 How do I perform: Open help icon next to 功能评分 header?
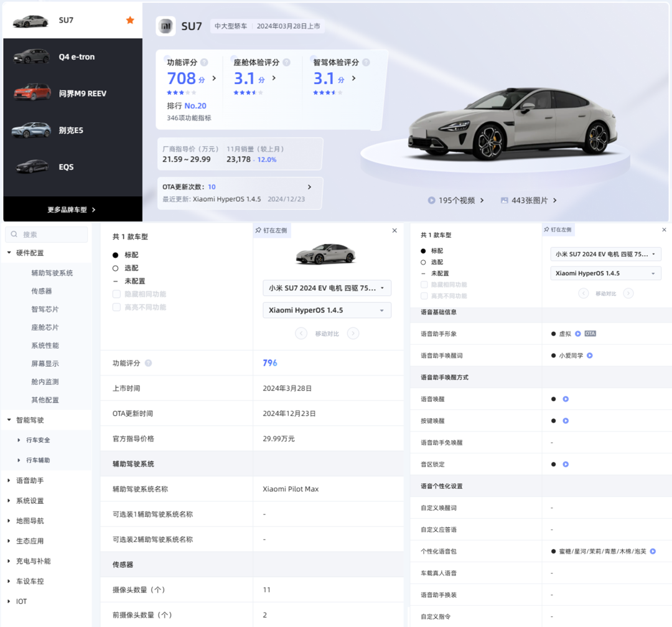pos(204,62)
